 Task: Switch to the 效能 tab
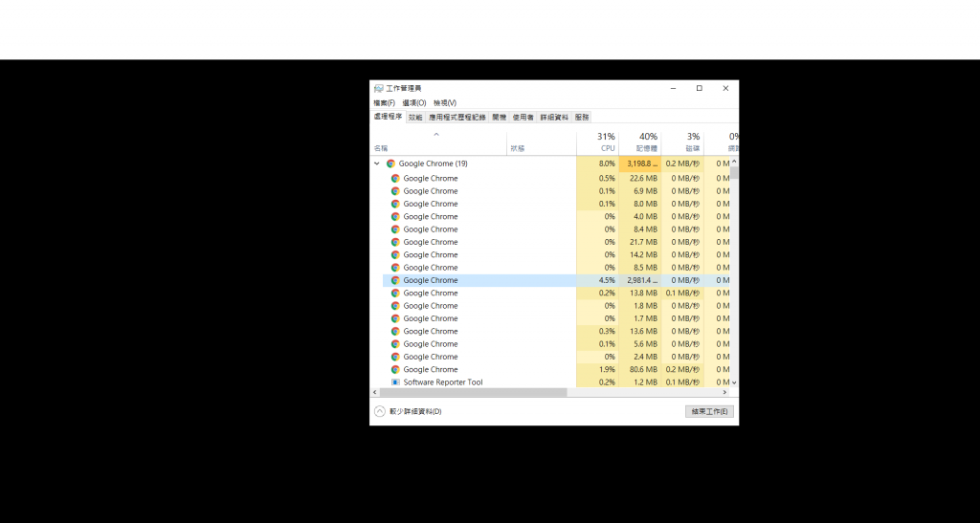coord(415,118)
